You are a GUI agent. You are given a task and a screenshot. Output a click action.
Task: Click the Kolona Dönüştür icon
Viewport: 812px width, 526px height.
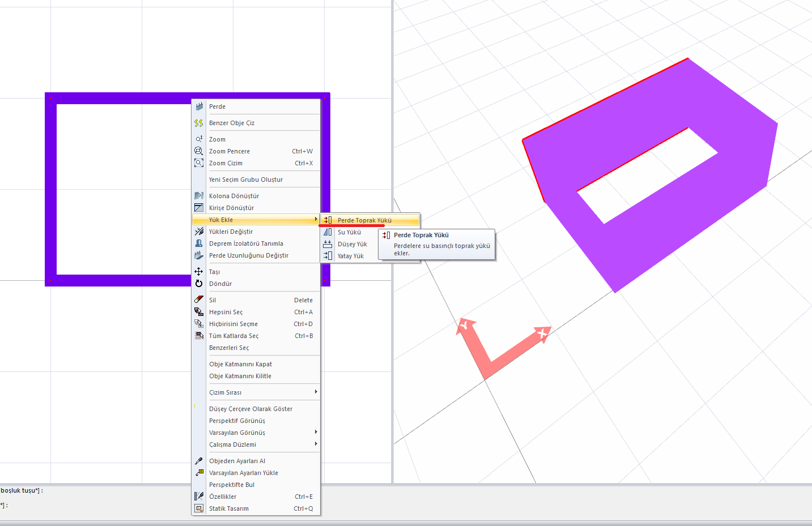tap(199, 196)
